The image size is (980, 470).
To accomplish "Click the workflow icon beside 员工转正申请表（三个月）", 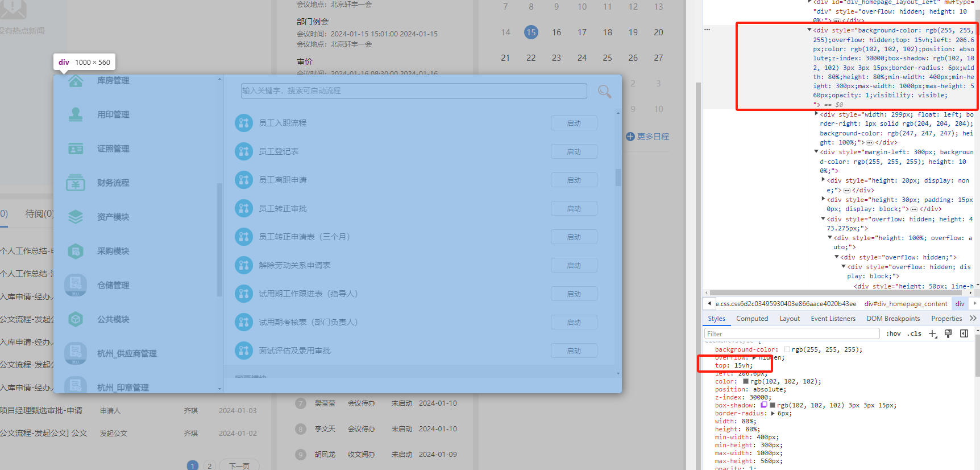I will (244, 237).
